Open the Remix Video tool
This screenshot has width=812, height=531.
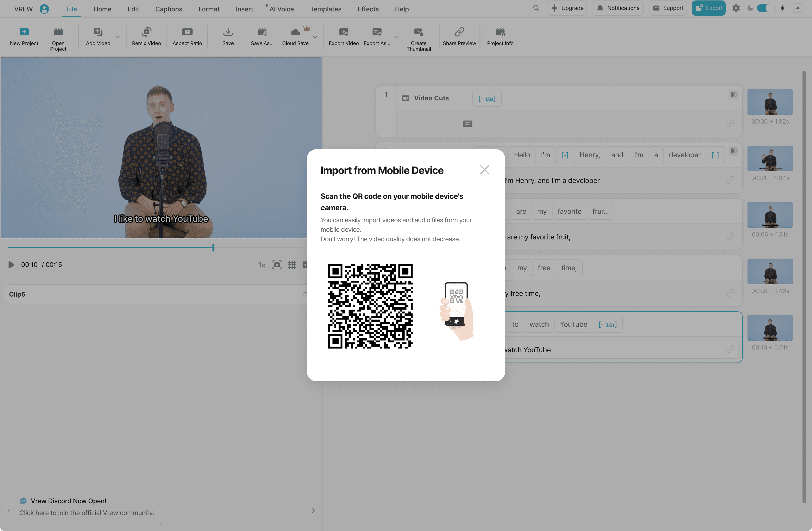click(146, 32)
